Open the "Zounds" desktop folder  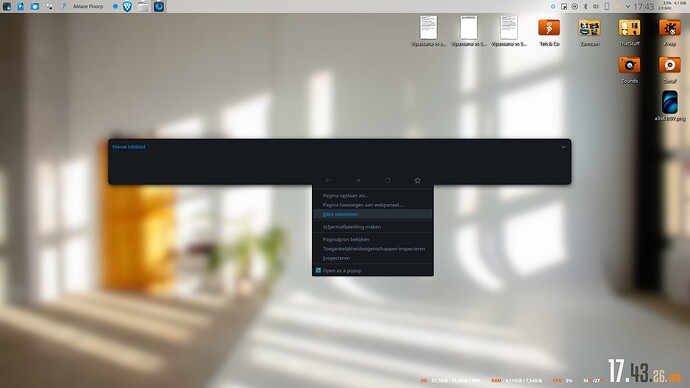629,70
